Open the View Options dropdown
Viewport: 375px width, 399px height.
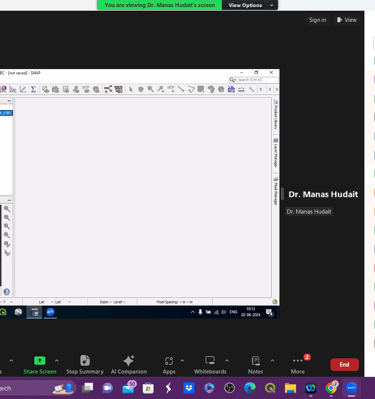pos(250,5)
